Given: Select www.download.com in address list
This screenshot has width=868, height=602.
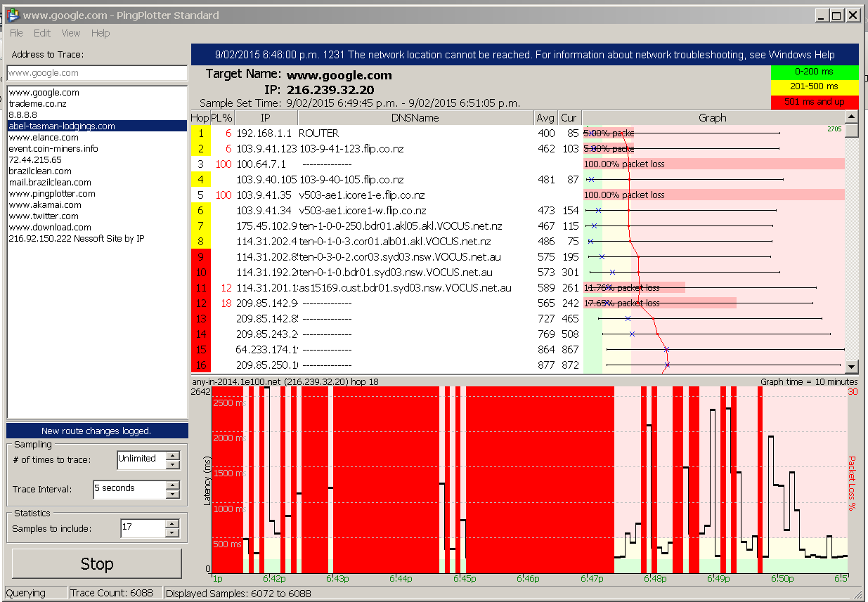Looking at the screenshot, I should [97, 228].
